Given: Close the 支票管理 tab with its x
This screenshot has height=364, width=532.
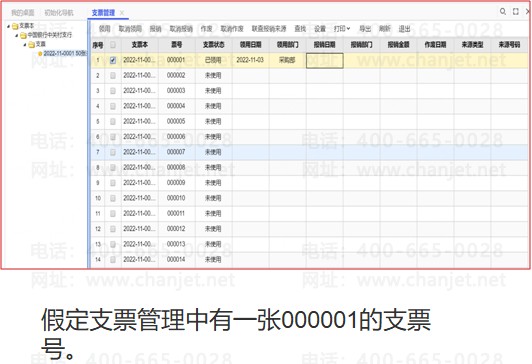Looking at the screenshot, I should [x=121, y=13].
